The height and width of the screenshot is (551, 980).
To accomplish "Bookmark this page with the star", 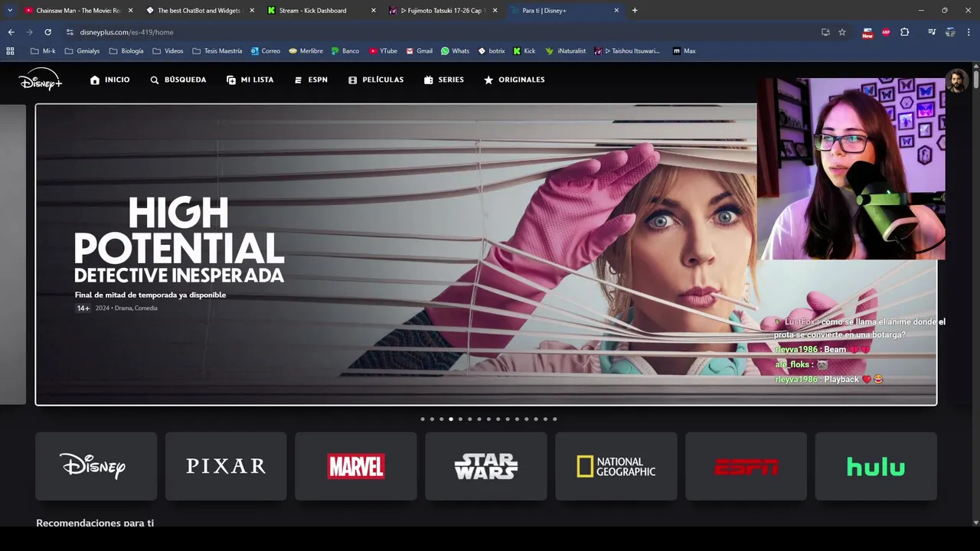I will pyautogui.click(x=842, y=32).
